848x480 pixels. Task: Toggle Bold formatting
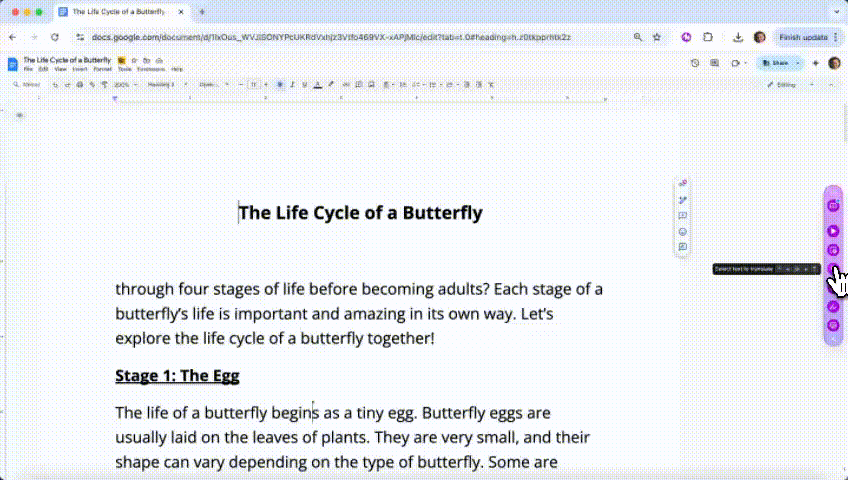(280, 85)
